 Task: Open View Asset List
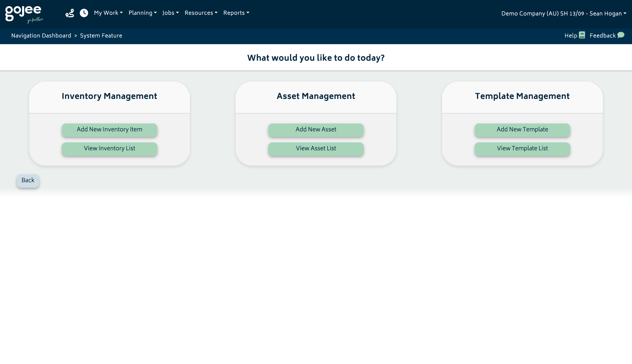click(x=316, y=148)
